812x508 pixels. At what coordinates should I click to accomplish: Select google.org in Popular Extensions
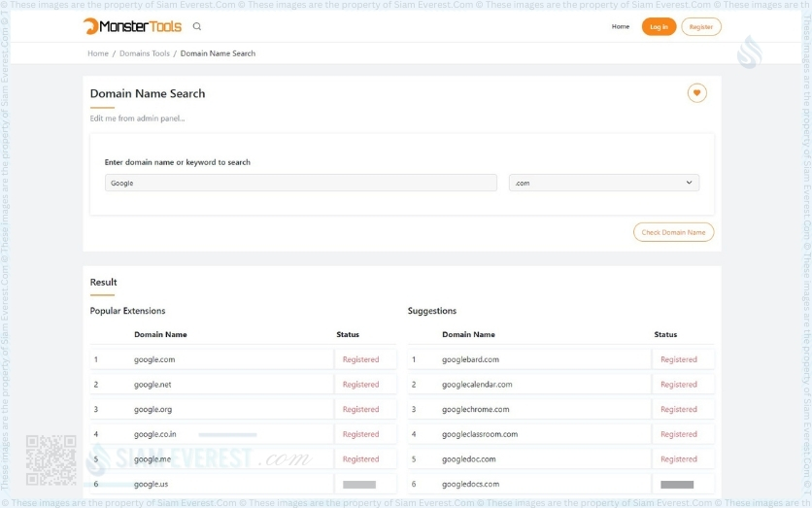(x=154, y=410)
